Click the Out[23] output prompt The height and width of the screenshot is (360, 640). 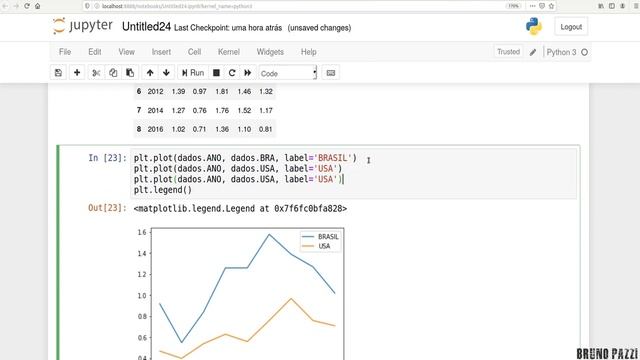click(107, 208)
